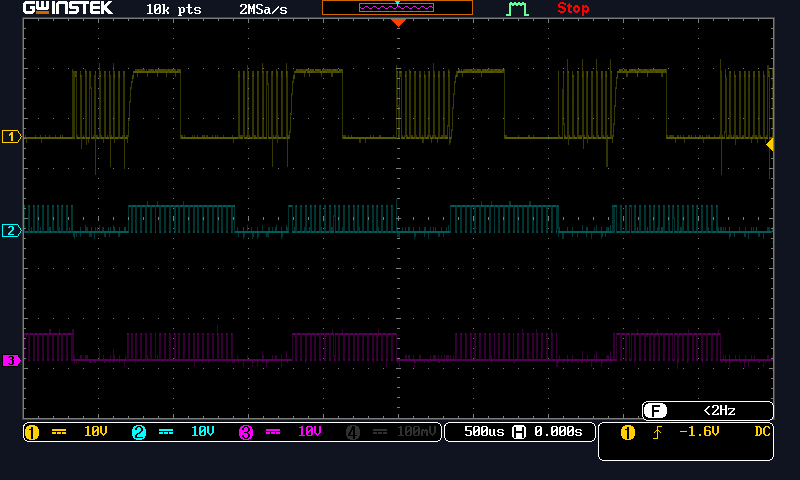The image size is (800, 480).
Task: Click channel 1 DC coupling symbol
Action: click(x=59, y=432)
